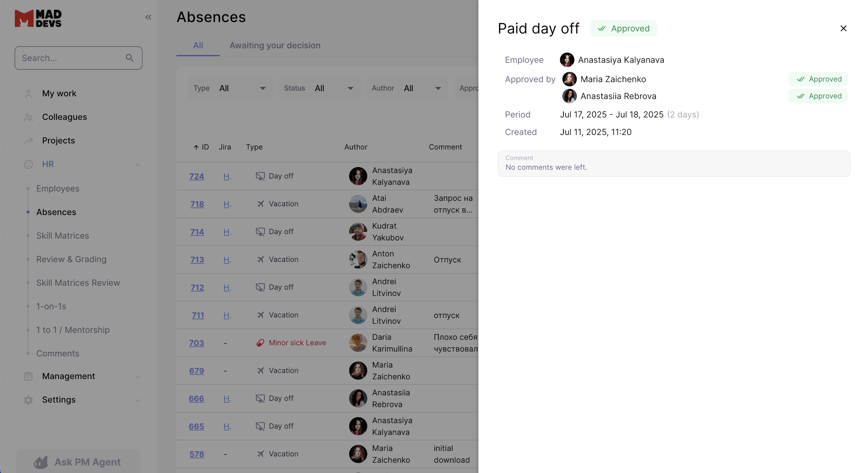Open Comments under HR
Image resolution: width=868 pixels, height=473 pixels.
[x=58, y=354]
